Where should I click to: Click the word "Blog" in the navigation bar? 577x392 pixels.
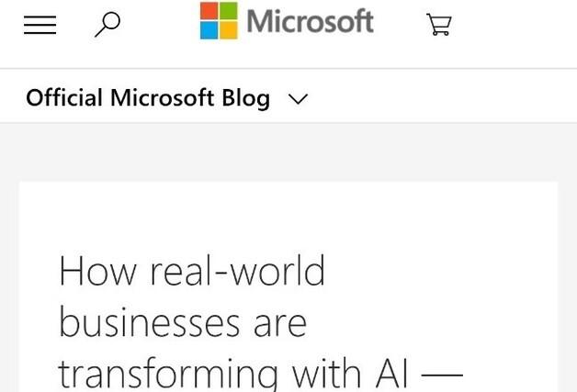pyautogui.click(x=244, y=98)
